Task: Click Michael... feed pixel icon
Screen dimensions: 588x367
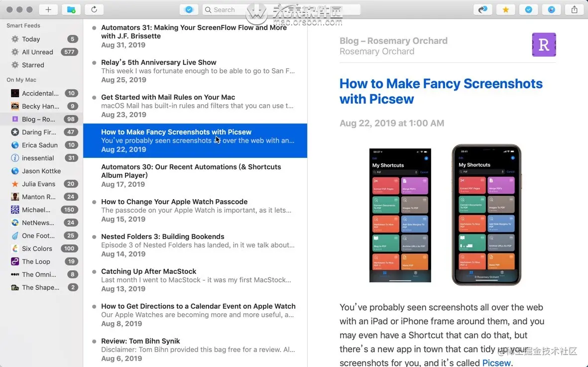Action: (x=15, y=210)
